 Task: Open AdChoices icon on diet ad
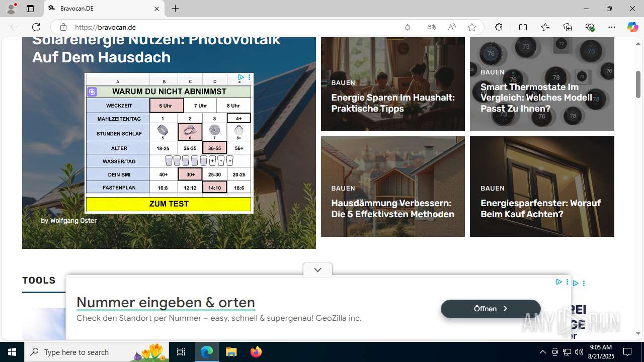[x=241, y=77]
